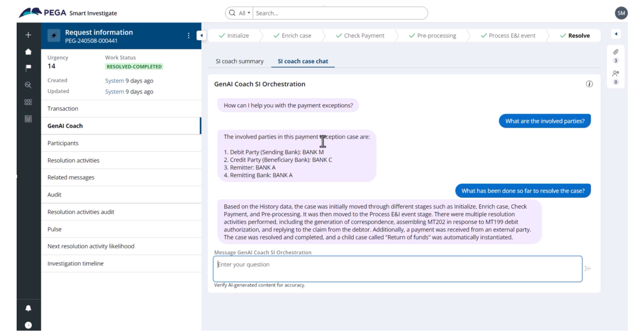The width and height of the screenshot is (644, 336).
Task: Open the case actions three-dot menu
Action: [188, 36]
